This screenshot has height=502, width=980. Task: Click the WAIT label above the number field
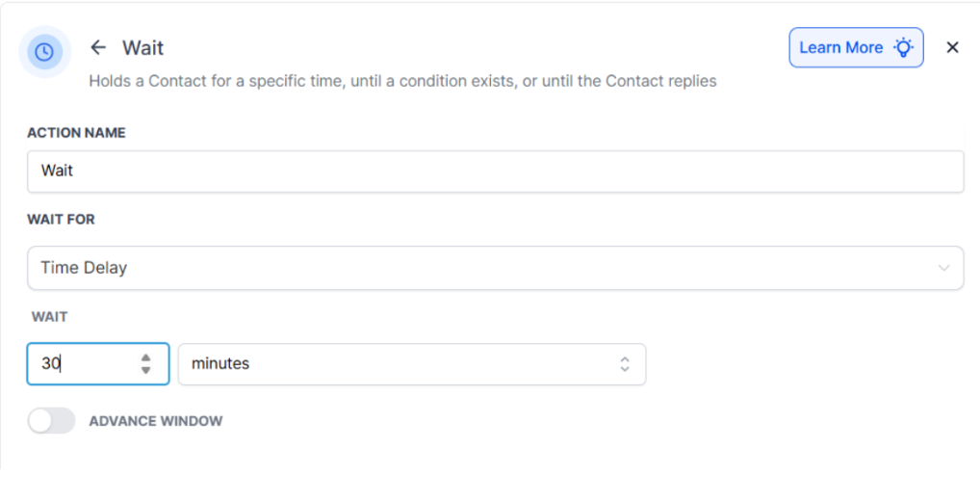coord(50,316)
